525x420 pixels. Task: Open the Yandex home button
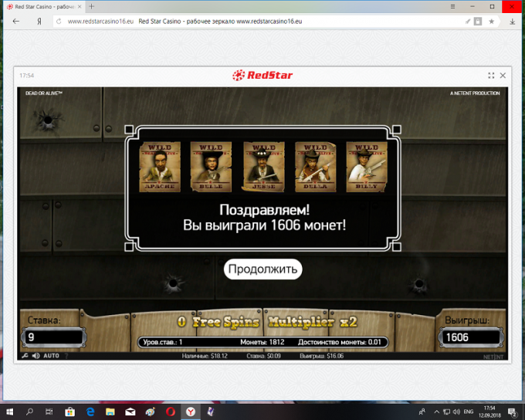pyautogui.click(x=39, y=22)
